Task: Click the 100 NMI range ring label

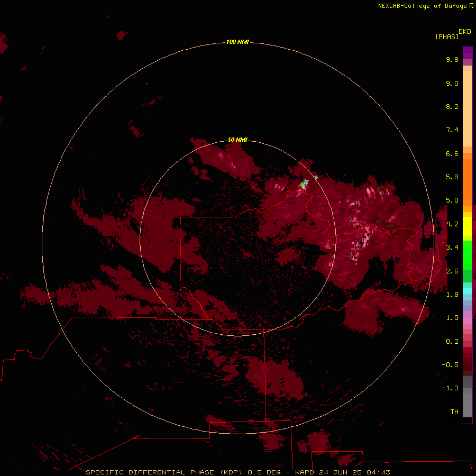Action: click(237, 42)
